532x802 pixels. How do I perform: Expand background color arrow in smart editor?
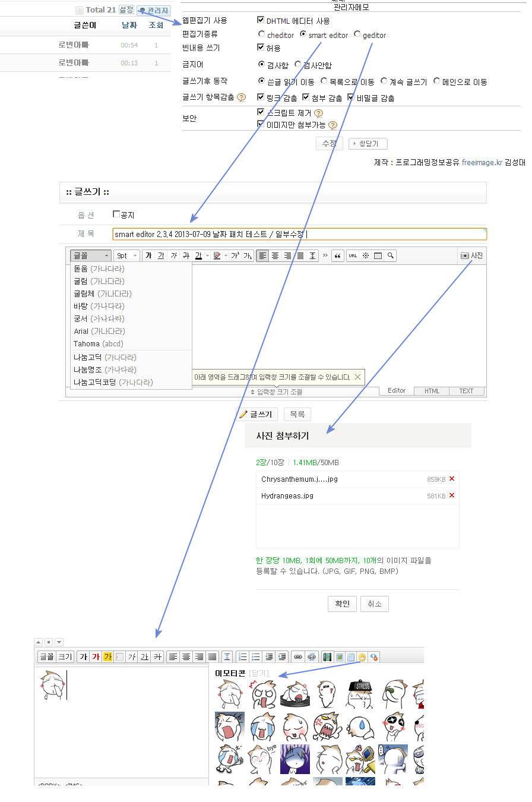(x=226, y=255)
